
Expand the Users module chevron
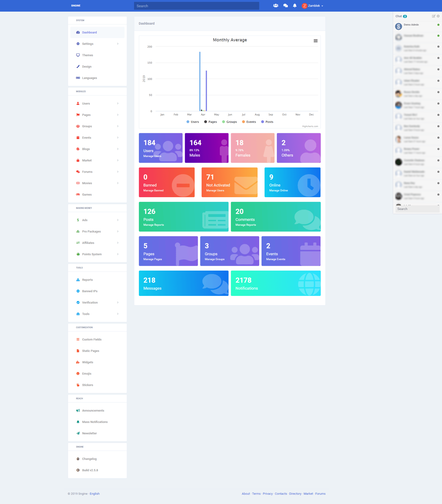coord(118,103)
